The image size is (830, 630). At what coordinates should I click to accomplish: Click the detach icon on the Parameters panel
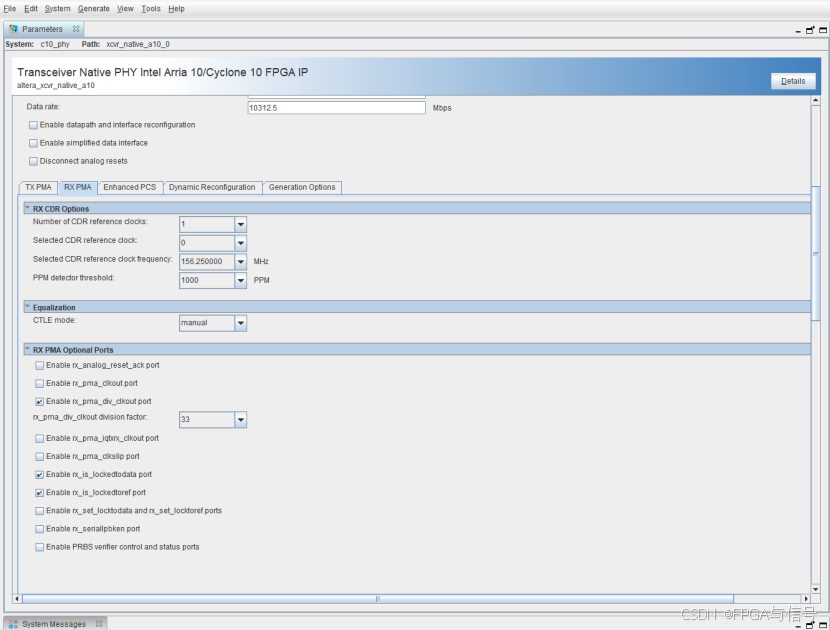coord(809,30)
